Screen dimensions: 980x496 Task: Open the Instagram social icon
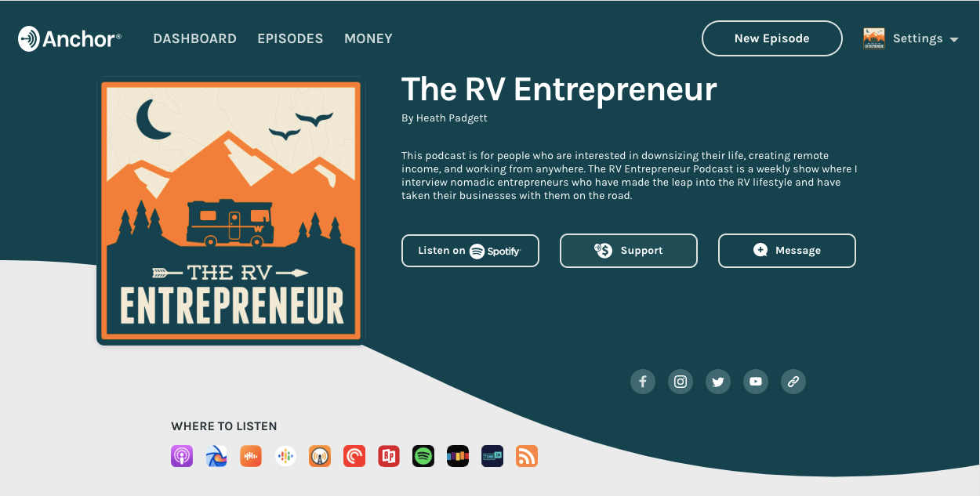[x=681, y=382]
